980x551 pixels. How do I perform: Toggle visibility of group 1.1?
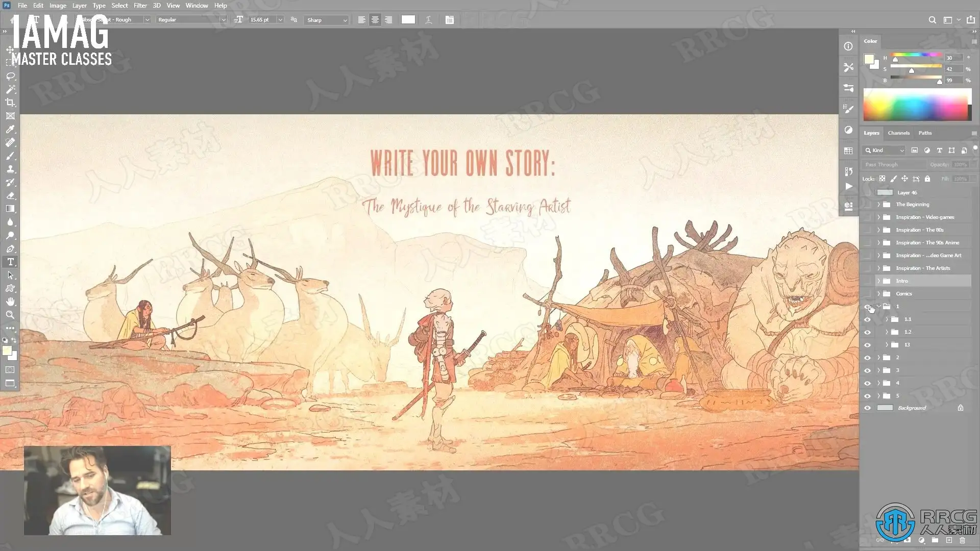pyautogui.click(x=867, y=319)
